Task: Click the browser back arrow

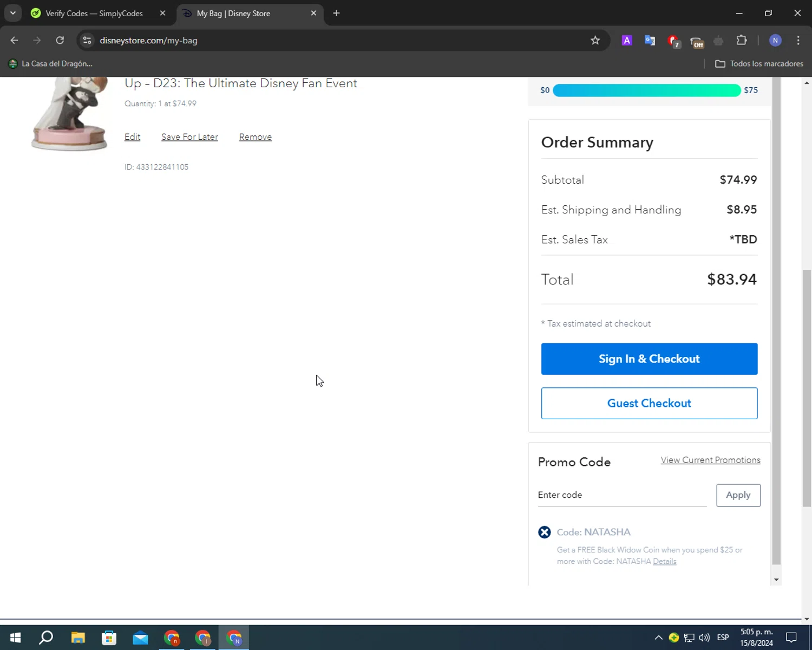Action: pyautogui.click(x=15, y=40)
